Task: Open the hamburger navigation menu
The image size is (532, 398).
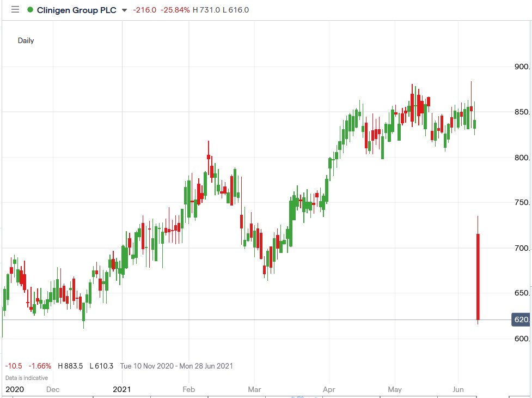Action: tap(15, 9)
